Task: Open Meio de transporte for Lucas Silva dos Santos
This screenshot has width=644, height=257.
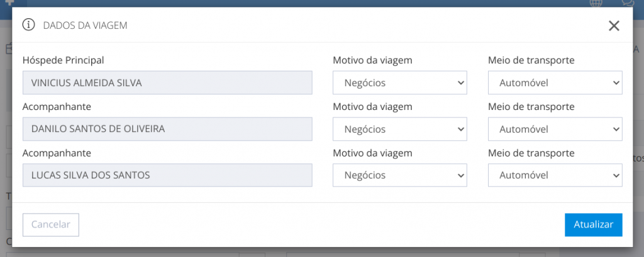Action: point(555,175)
